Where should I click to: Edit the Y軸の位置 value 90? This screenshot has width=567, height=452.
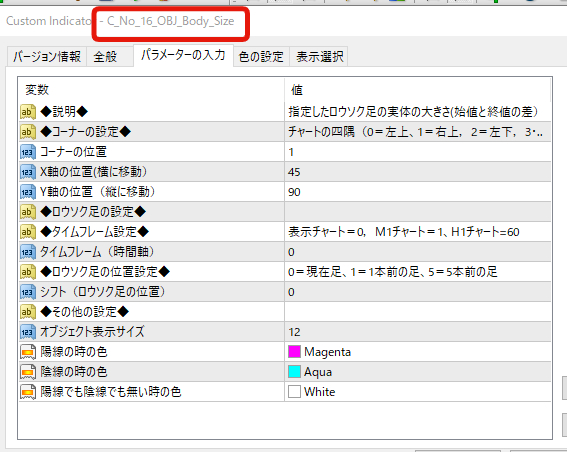[x=418, y=192]
